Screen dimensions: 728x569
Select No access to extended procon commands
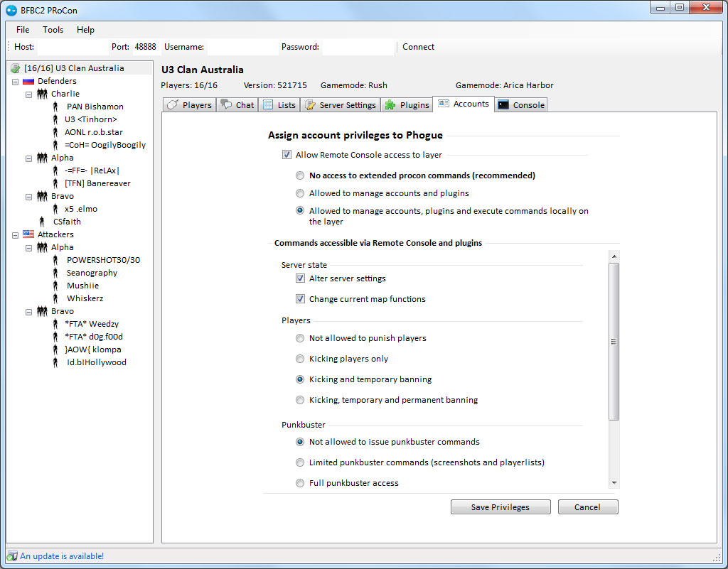coord(300,175)
